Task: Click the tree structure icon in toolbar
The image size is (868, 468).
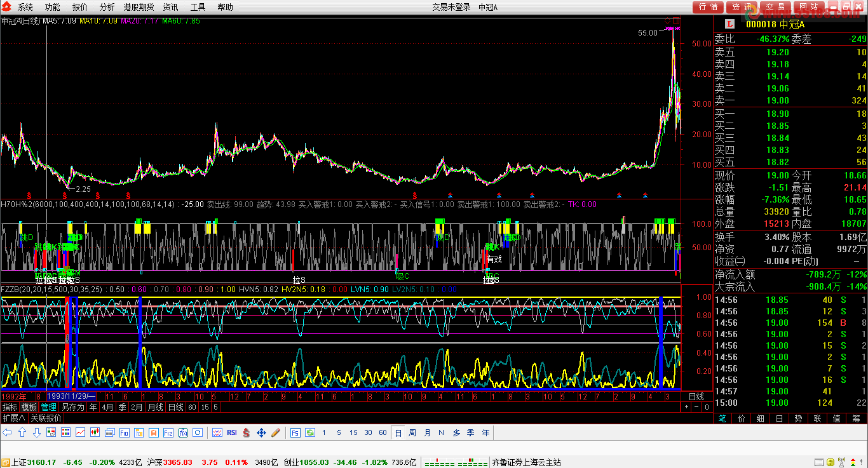Action: (x=139, y=432)
